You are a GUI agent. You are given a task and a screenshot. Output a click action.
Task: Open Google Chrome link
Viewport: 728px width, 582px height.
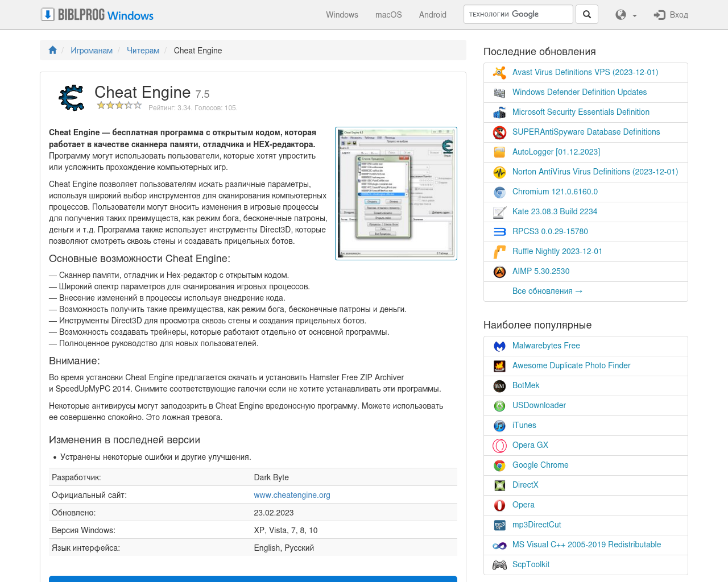(540, 465)
